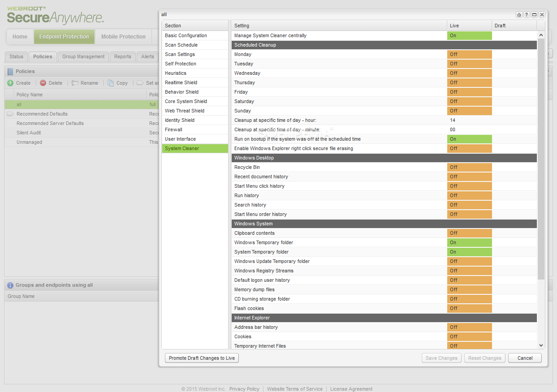
Task: Click the info icon beside Groups and endpoints
Action: 10,285
